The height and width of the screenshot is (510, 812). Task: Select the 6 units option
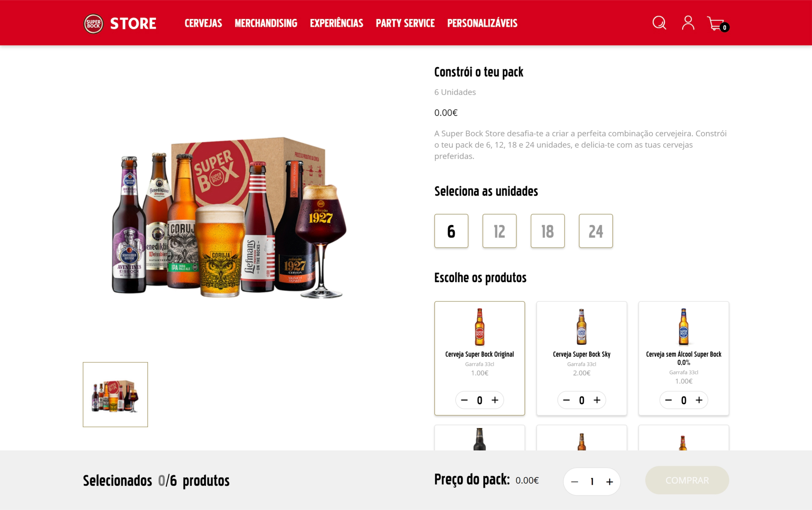[451, 231]
